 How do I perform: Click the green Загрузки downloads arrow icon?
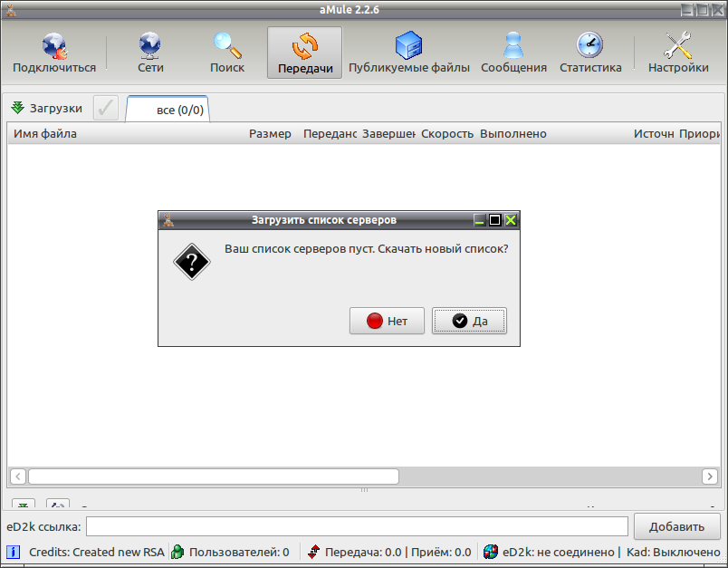coord(17,108)
